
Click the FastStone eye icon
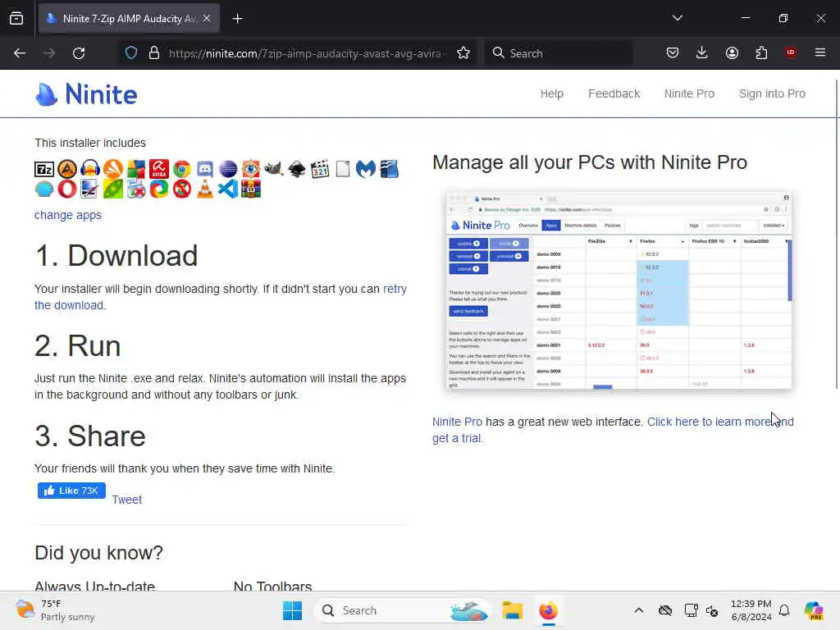[251, 169]
